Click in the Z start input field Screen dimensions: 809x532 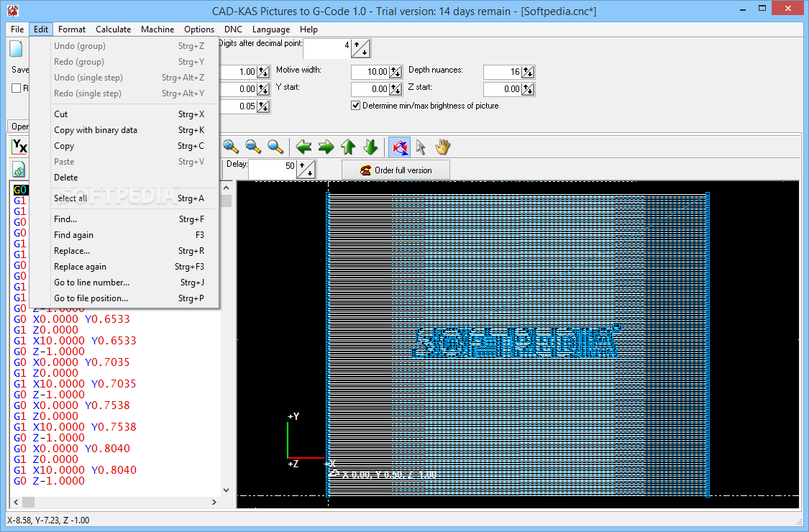point(503,89)
